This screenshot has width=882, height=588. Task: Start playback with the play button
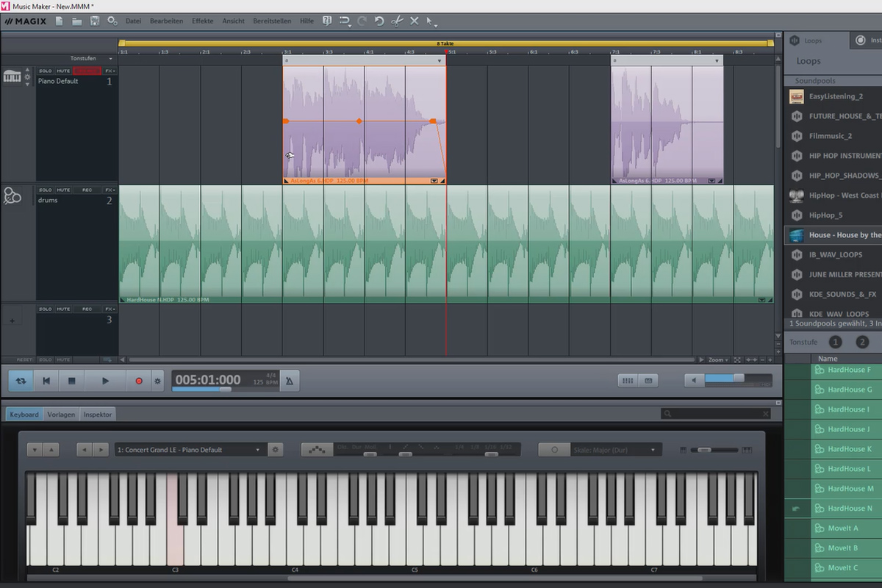tap(105, 381)
